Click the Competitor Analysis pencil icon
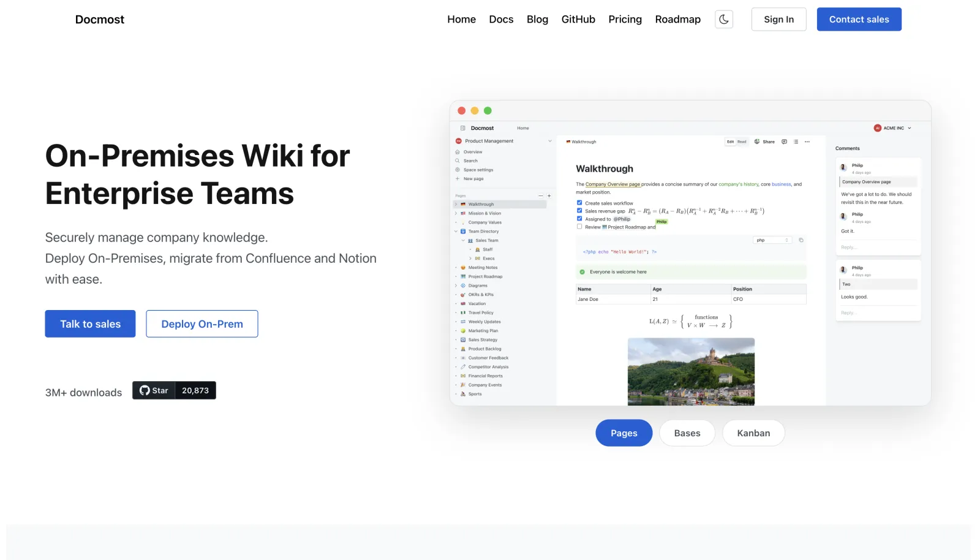 463,366
